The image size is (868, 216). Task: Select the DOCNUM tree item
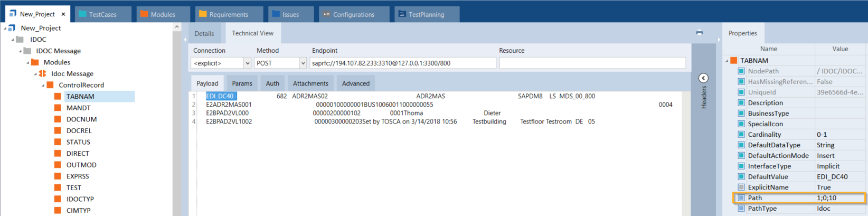(81, 119)
